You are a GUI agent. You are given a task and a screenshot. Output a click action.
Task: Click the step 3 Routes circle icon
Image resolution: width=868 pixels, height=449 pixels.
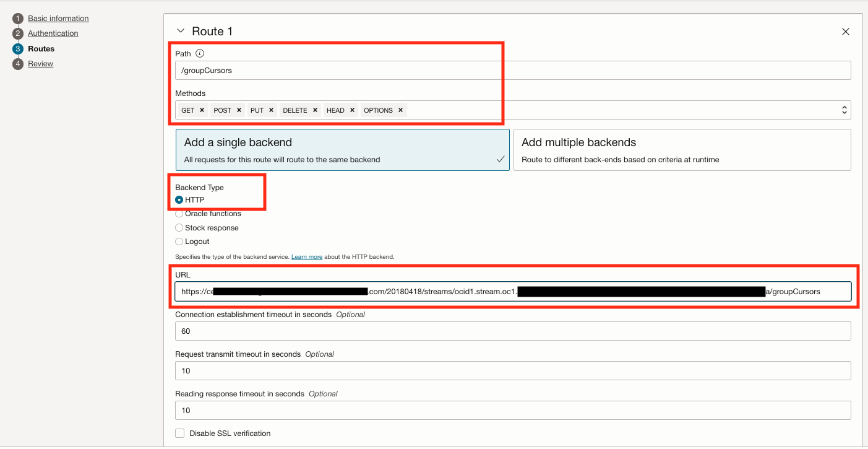pos(17,48)
